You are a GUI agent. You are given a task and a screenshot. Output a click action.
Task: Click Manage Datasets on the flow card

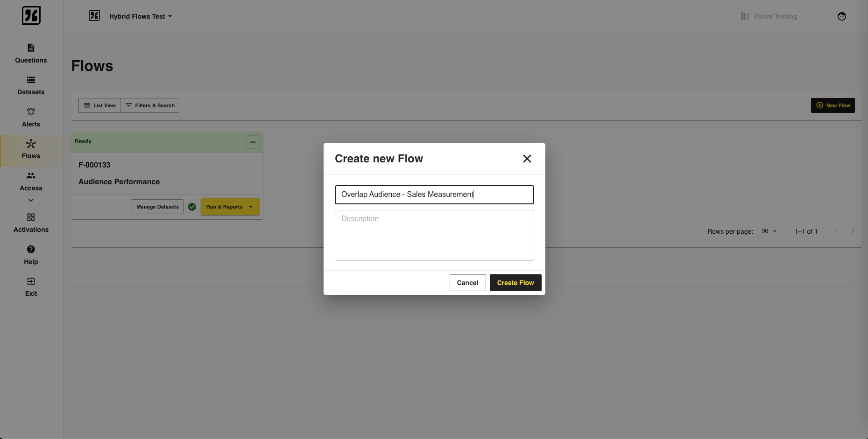tap(157, 207)
